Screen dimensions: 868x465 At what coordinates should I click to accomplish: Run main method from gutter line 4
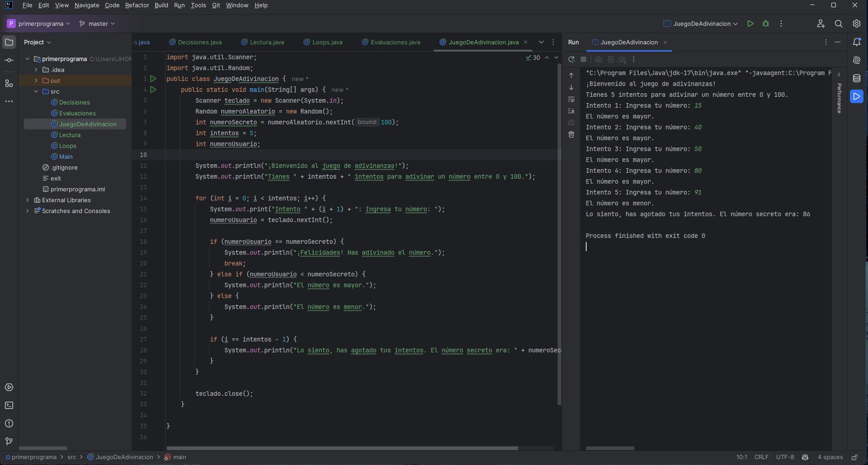(x=153, y=90)
